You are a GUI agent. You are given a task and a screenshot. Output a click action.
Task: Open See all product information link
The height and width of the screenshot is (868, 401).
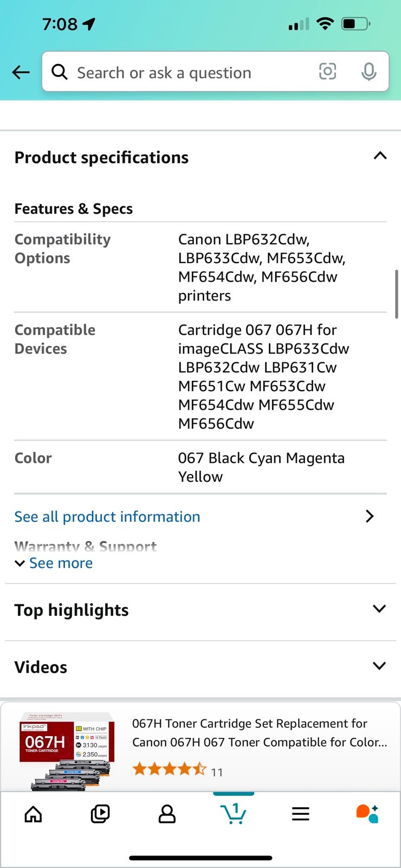107,516
